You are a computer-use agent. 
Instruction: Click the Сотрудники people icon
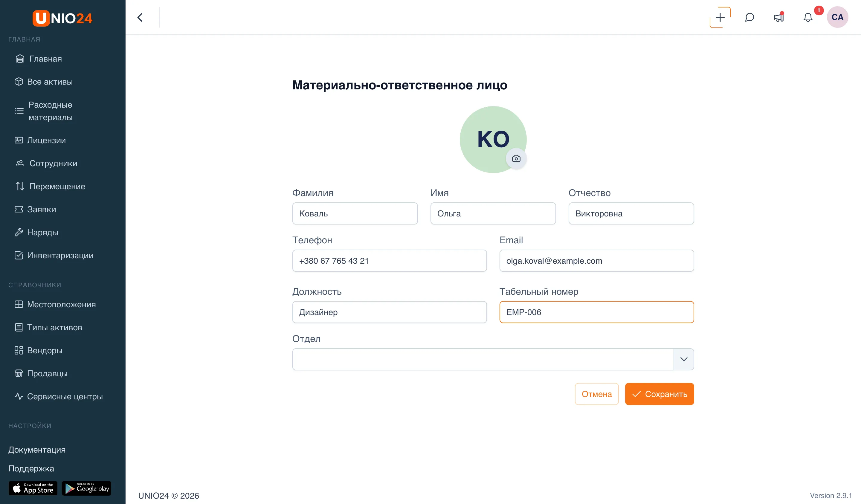(x=20, y=163)
